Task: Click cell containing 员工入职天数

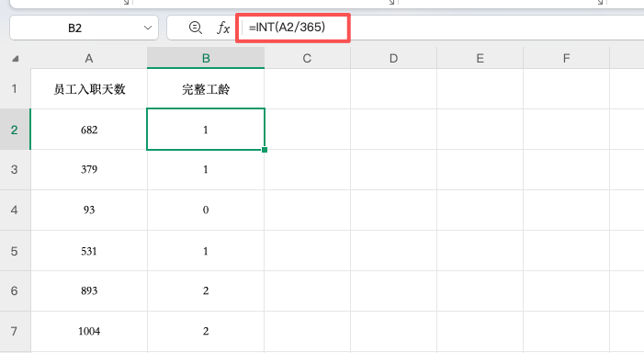Action: (x=89, y=89)
